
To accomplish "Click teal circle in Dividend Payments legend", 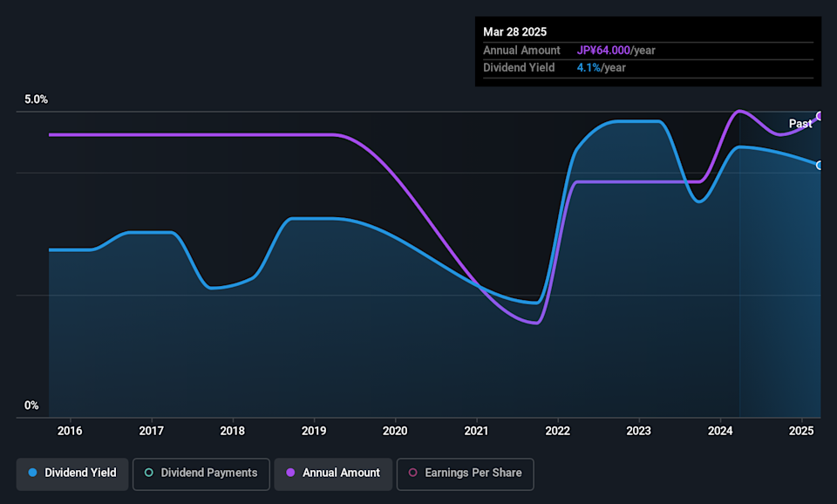I will point(149,473).
